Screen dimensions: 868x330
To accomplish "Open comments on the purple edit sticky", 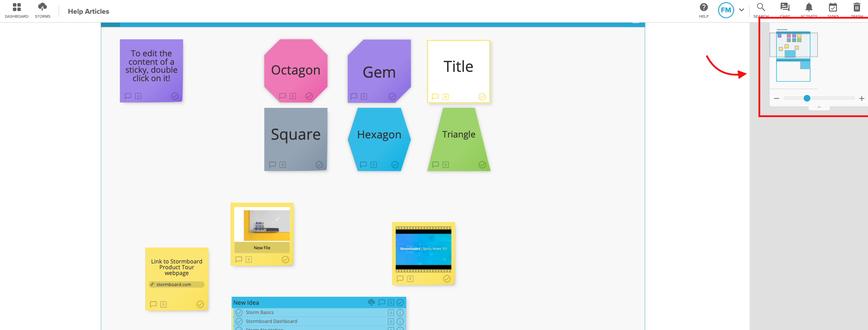I will pos(128,96).
